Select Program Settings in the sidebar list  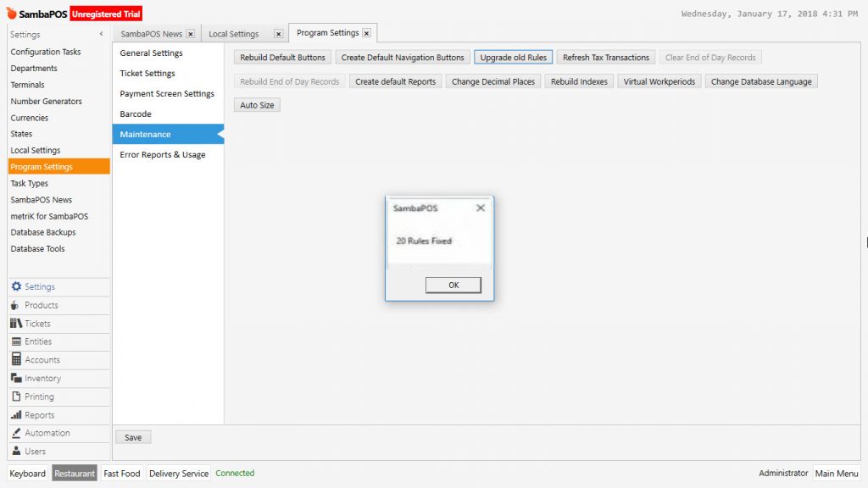(x=58, y=167)
